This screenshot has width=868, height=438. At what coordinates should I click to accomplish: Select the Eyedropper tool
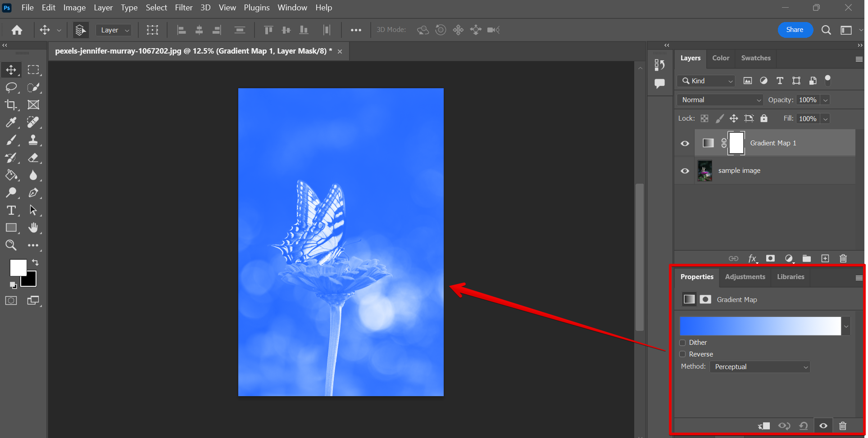[11, 122]
